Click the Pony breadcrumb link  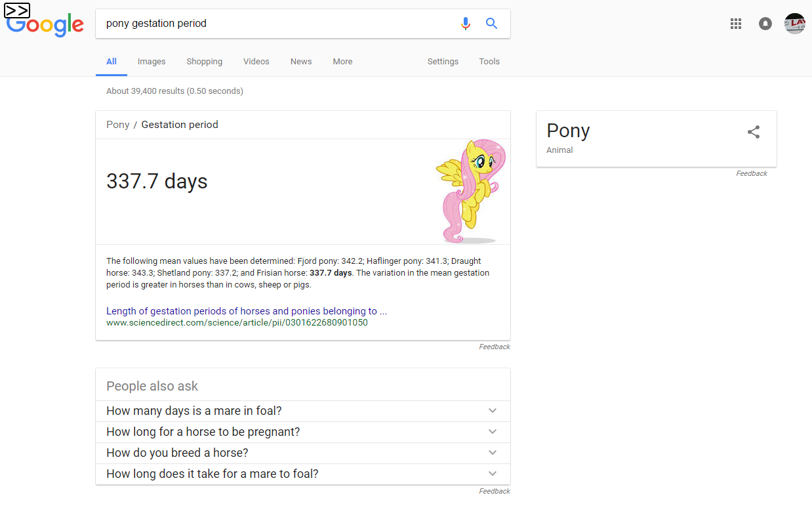pyautogui.click(x=118, y=125)
